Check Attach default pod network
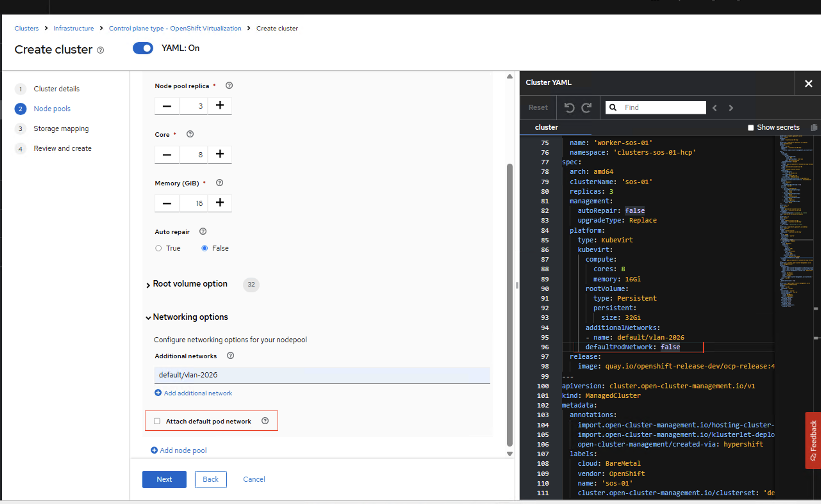 point(157,421)
